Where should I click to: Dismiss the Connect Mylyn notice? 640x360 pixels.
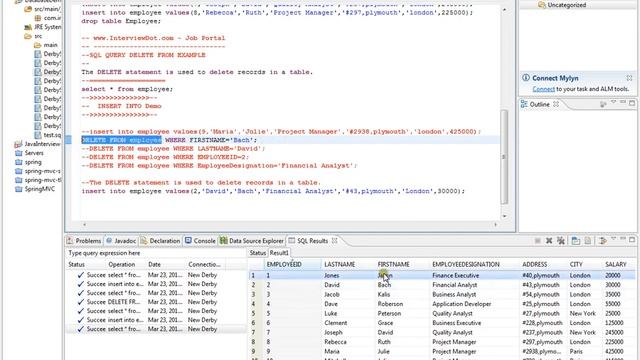pos(629,78)
